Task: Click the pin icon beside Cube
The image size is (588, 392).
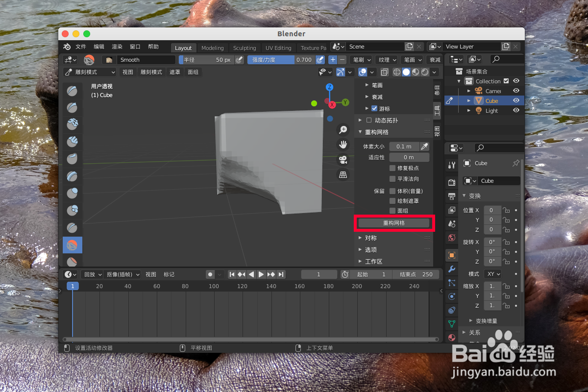Action: tap(515, 163)
